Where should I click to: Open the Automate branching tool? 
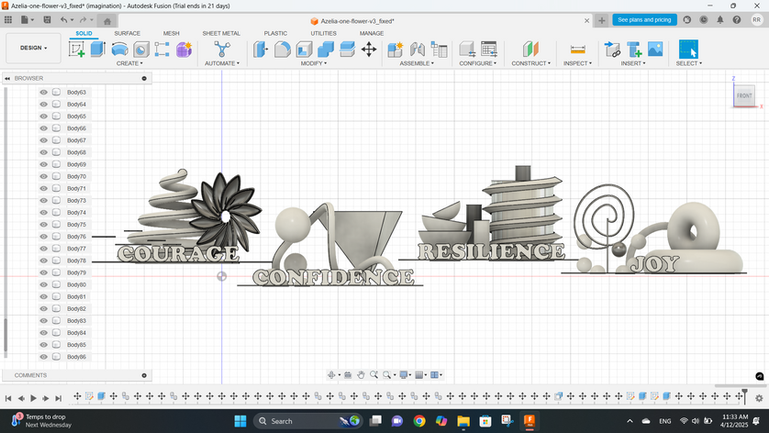pos(222,50)
